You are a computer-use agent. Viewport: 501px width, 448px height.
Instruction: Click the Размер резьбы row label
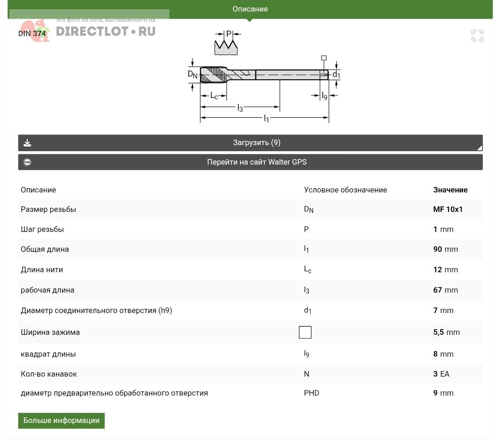pyautogui.click(x=48, y=209)
